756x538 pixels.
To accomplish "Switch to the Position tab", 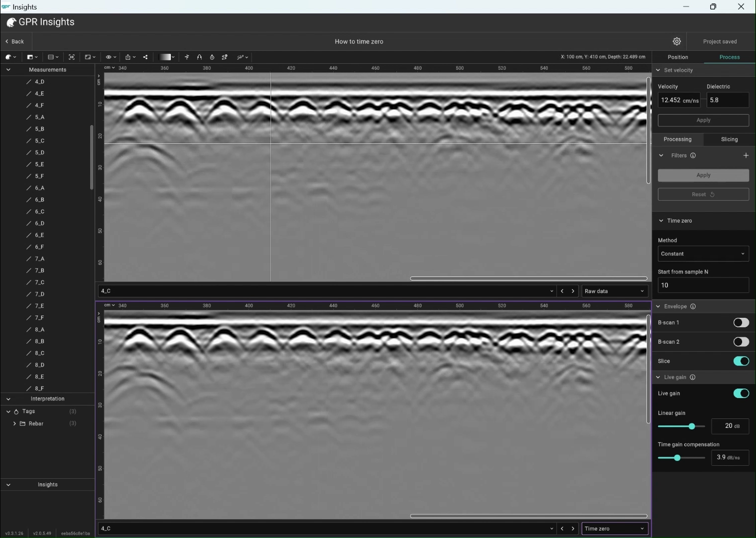I will pos(678,57).
